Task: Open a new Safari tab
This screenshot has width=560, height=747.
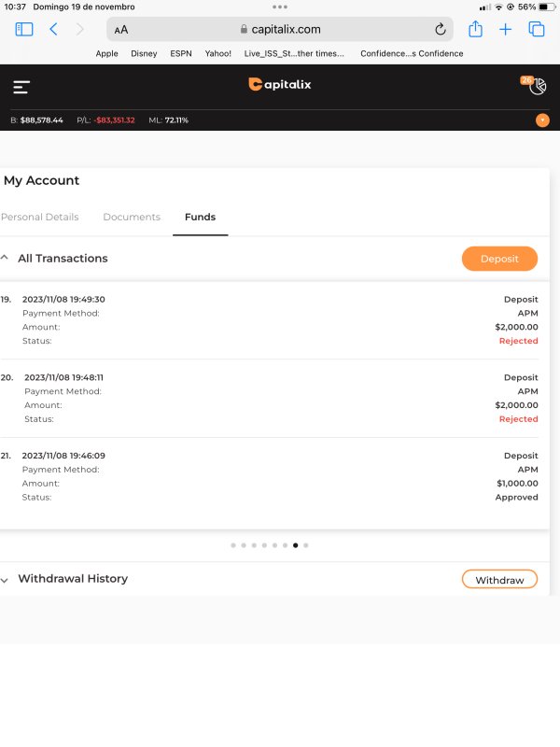Action: point(505,30)
